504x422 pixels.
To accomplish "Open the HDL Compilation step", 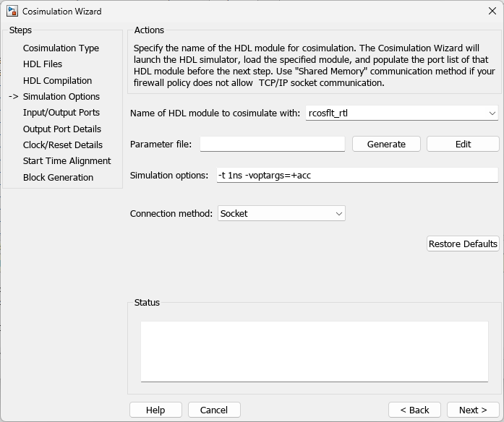I will (x=57, y=80).
